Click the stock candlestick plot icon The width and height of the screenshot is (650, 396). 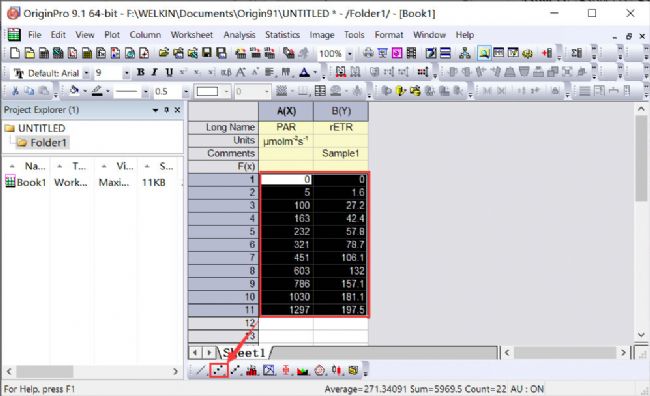[x=336, y=370]
